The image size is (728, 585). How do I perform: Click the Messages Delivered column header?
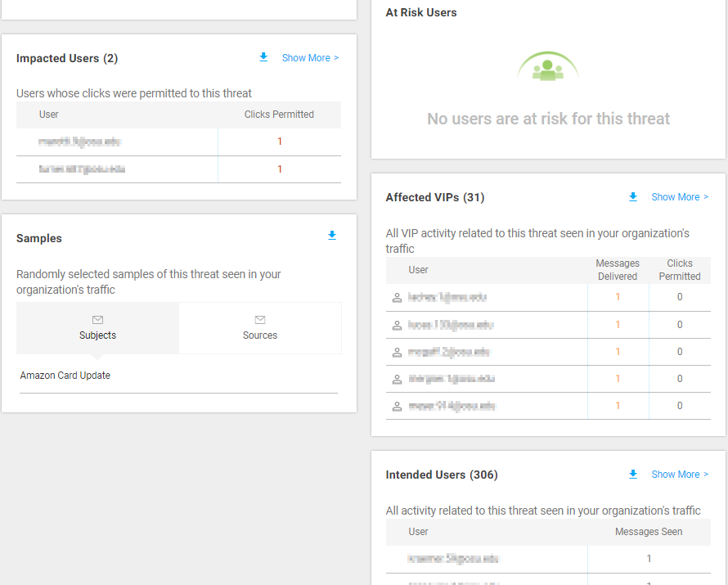pyautogui.click(x=618, y=270)
